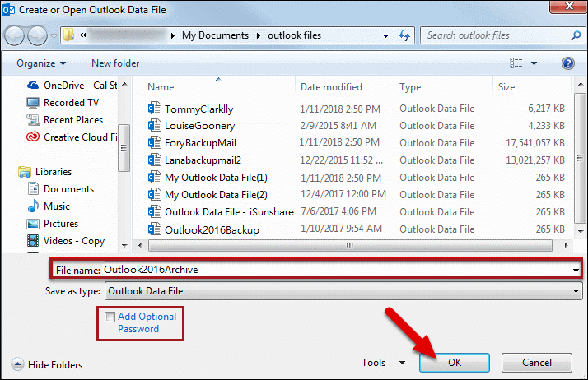Sort files by Size column header
The height and width of the screenshot is (380, 588).
tap(506, 87)
